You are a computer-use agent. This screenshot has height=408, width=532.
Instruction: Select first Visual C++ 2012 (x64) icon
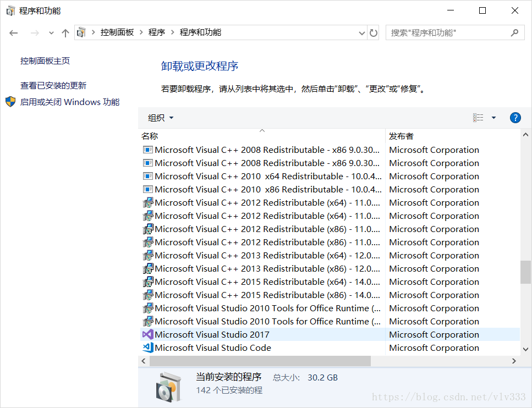click(148, 203)
